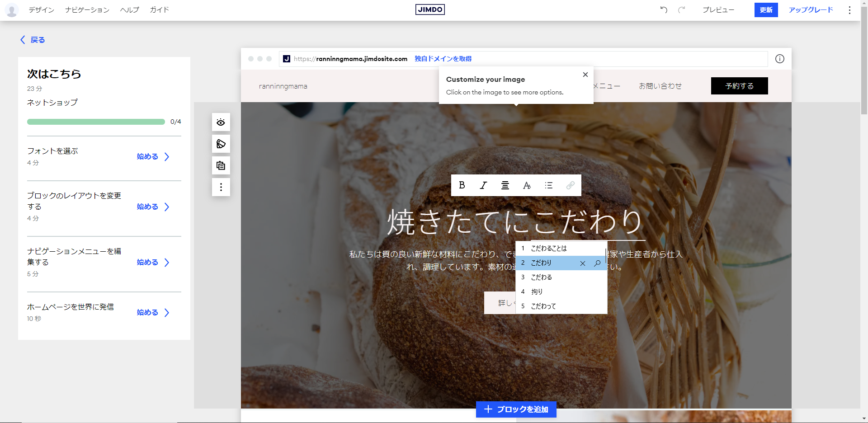Click the undo arrow icon
Viewport: 868px width, 423px height.
click(663, 9)
